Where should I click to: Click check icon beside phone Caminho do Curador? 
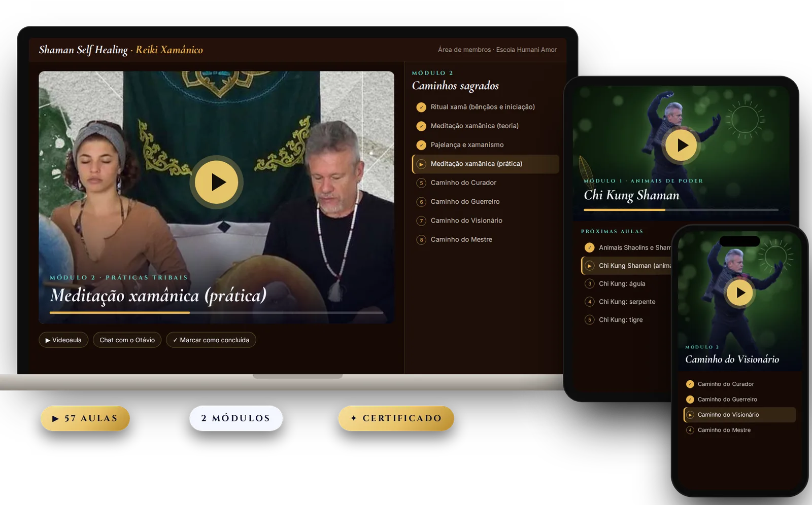click(690, 384)
